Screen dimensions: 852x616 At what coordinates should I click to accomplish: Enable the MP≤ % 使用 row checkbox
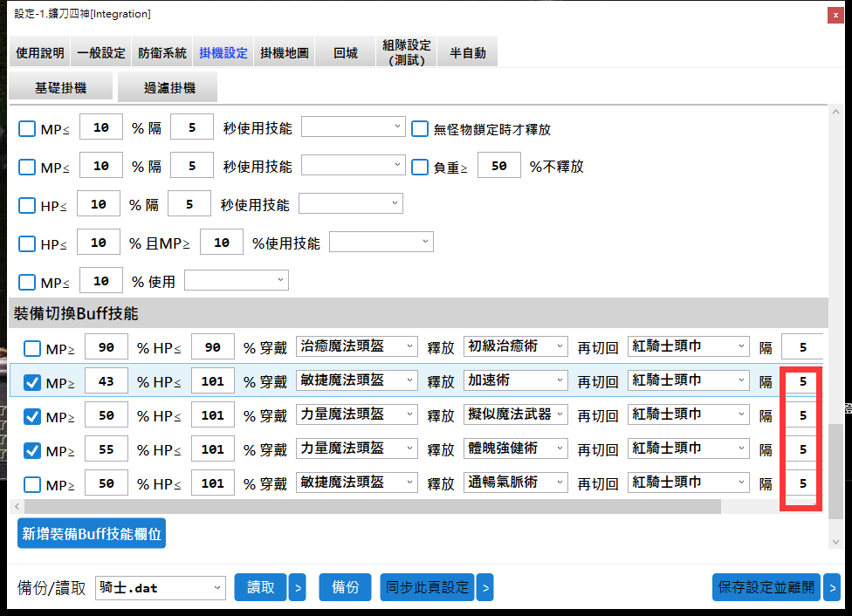click(26, 282)
